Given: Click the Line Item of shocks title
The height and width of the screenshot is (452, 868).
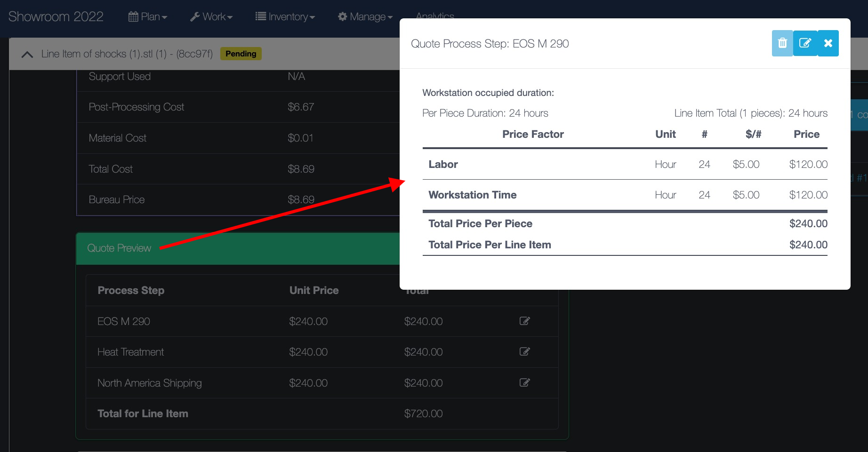Looking at the screenshot, I should click(127, 54).
